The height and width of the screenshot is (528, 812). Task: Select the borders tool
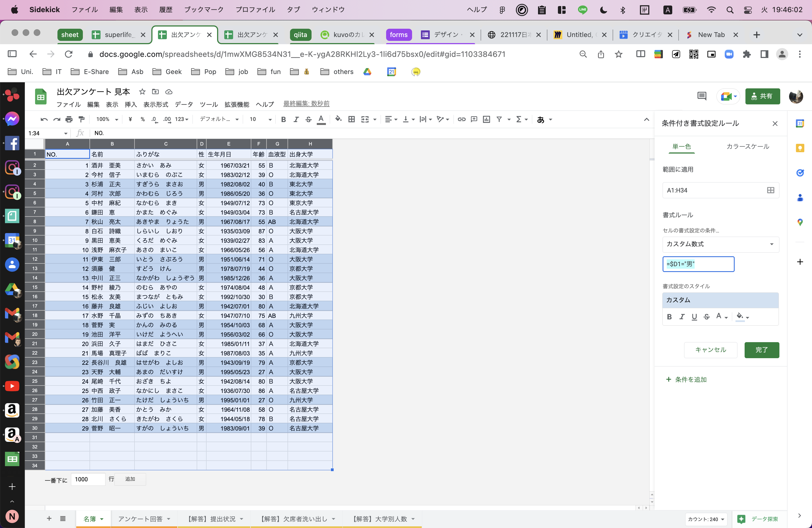tap(351, 119)
